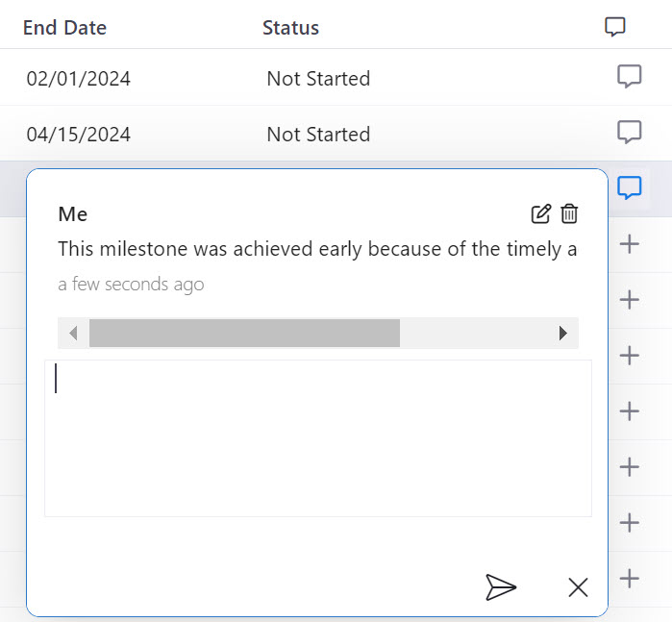Sort by the End Date column header
The height and width of the screenshot is (622, 672).
(x=64, y=28)
